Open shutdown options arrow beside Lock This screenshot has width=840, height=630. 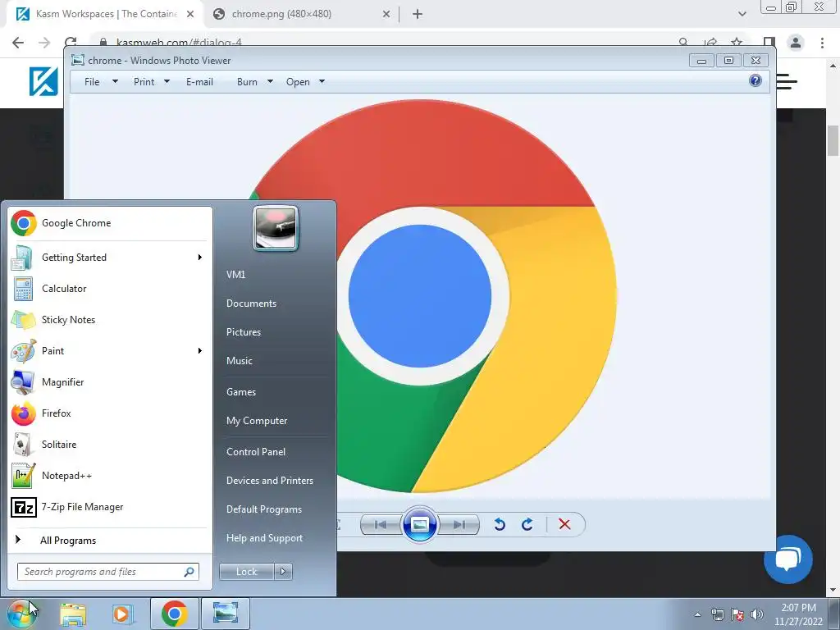[283, 572]
